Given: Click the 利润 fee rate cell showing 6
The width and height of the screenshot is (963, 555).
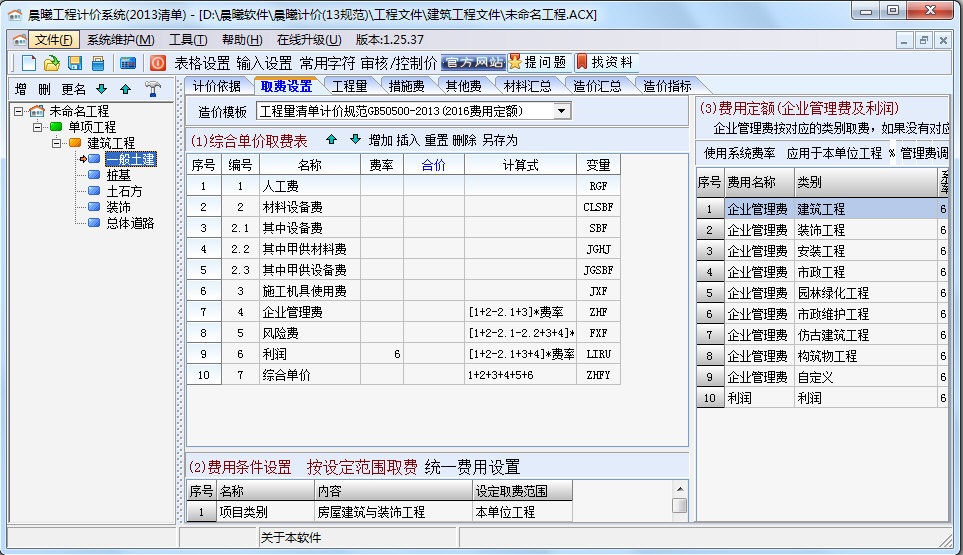Looking at the screenshot, I should tap(381, 354).
